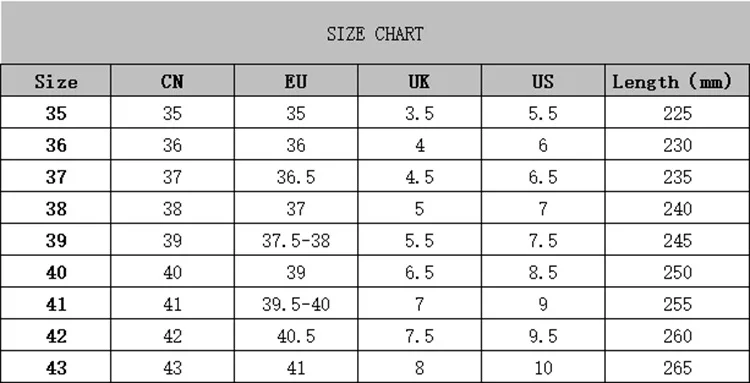The image size is (750, 383).
Task: Select the bold size 43 row label
Action: click(x=56, y=368)
